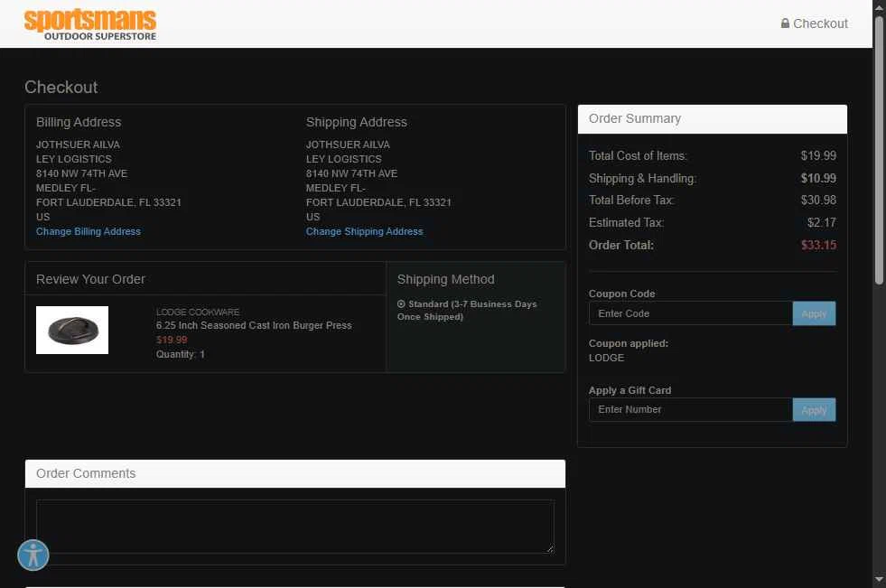Click the Sportsmans Outdoor Superstore logo

point(89,25)
